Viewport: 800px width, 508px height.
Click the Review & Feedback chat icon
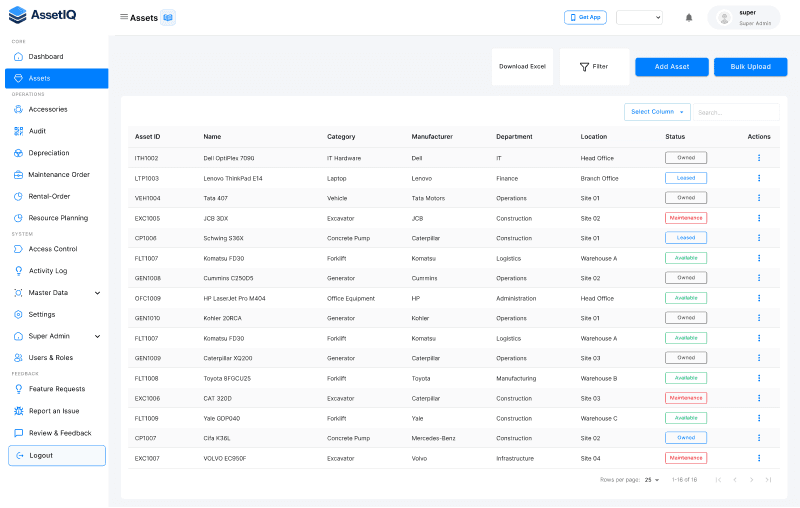click(18, 433)
